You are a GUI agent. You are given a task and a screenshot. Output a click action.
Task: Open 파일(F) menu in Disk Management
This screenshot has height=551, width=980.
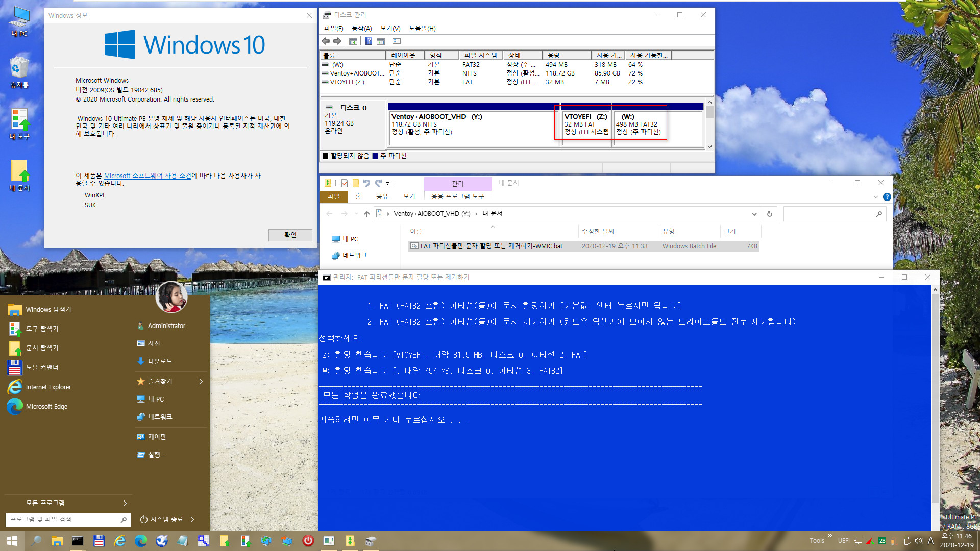click(333, 28)
